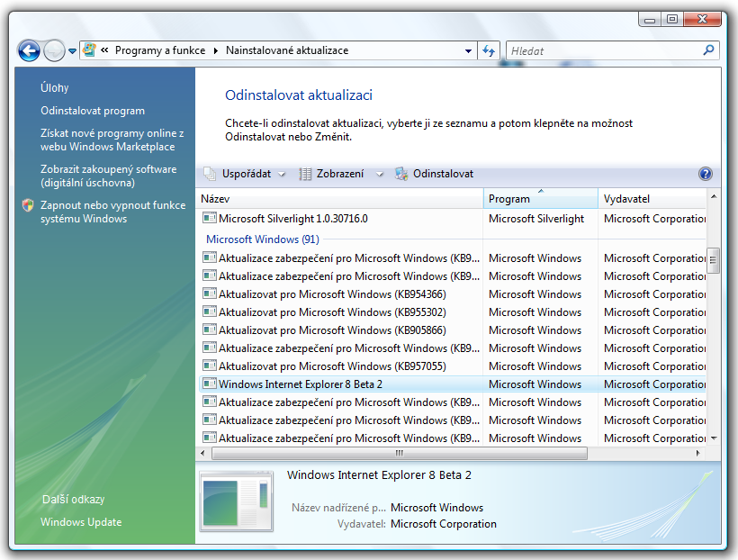Open the Odinstalovat program link
The width and height of the screenshot is (738, 560).
point(93,111)
